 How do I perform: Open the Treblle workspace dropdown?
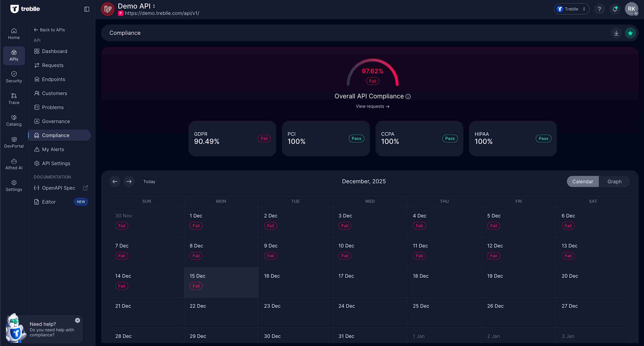click(571, 9)
